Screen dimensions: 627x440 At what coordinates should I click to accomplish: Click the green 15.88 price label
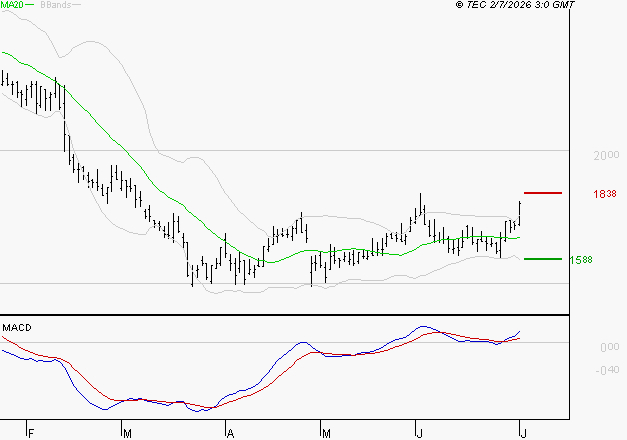[x=581, y=260]
